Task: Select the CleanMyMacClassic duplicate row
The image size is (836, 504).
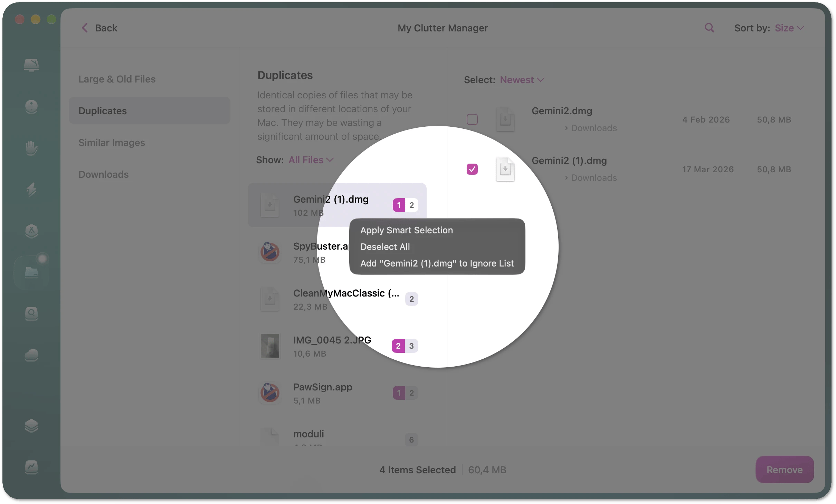Action: point(337,299)
